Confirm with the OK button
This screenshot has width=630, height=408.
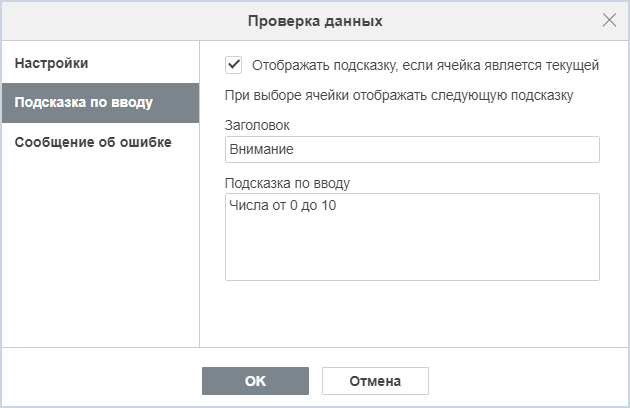click(x=256, y=381)
